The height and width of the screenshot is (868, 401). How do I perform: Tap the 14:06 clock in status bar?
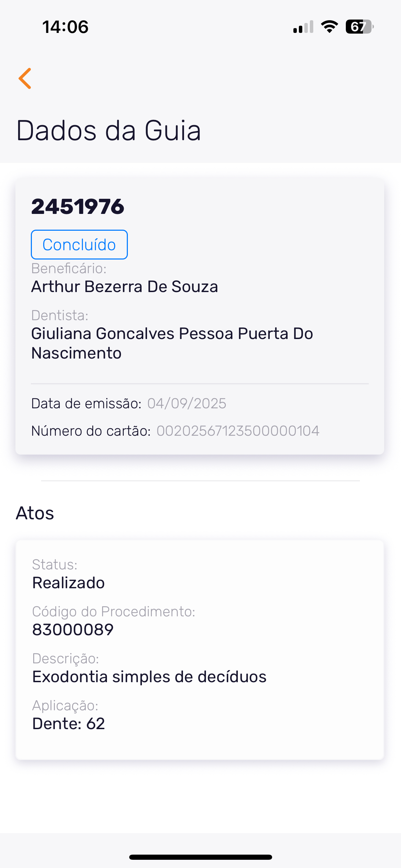(x=65, y=27)
